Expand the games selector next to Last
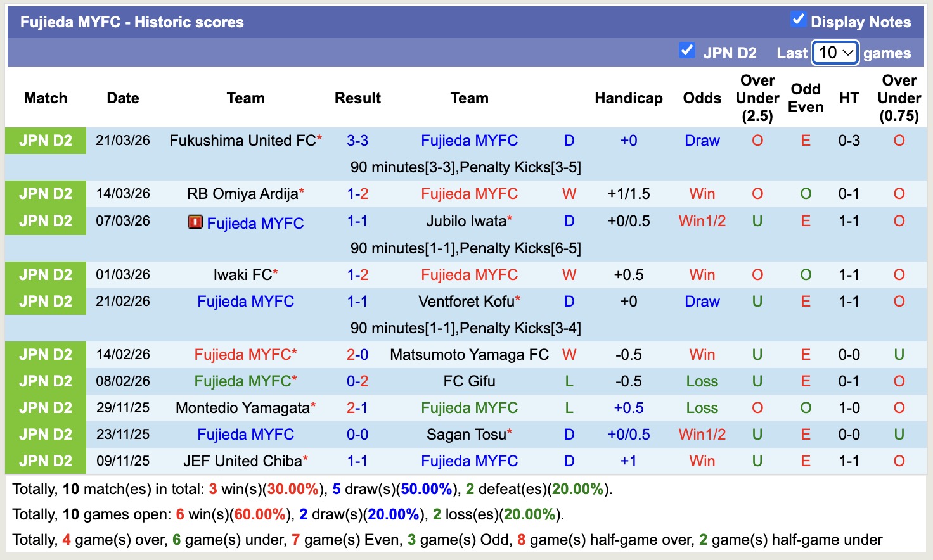This screenshot has width=933, height=560. (835, 53)
